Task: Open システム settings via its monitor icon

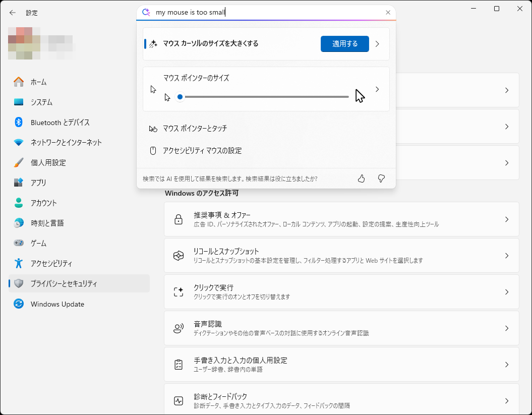Action: pyautogui.click(x=18, y=102)
